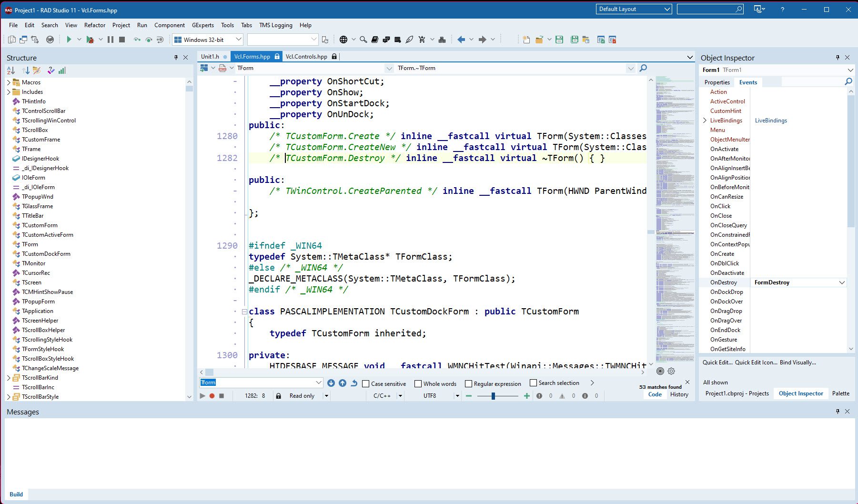This screenshot has width=858, height=504.
Task: Click the Pause program button
Action: [x=111, y=40]
